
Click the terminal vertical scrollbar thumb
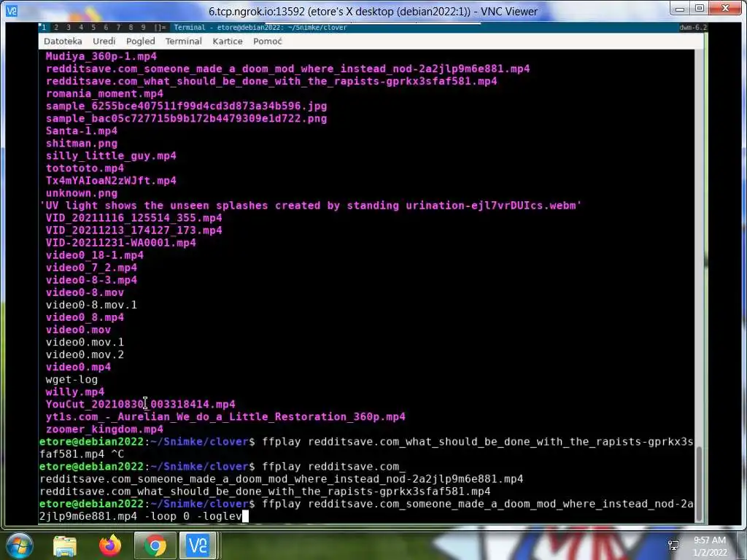(699, 484)
